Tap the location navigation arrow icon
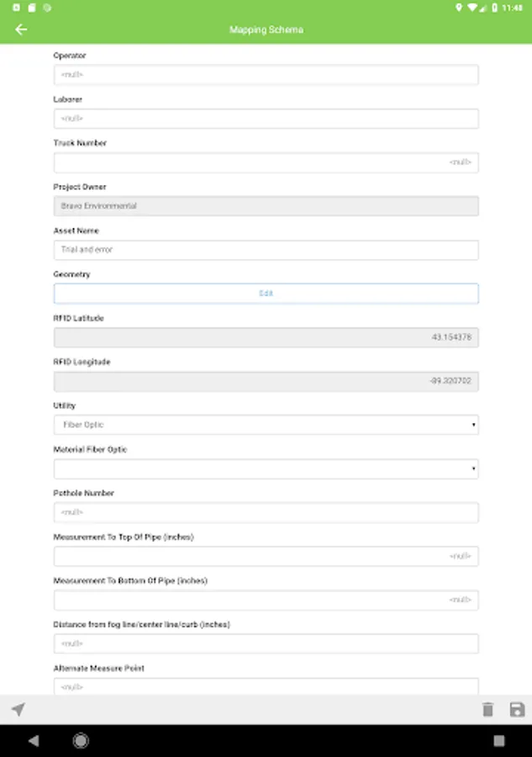The width and height of the screenshot is (532, 757). pos(18,710)
